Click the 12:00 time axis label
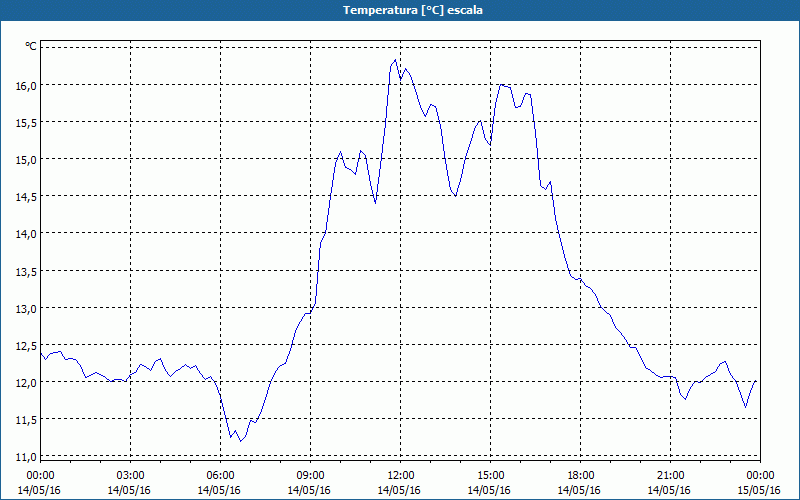The image size is (800, 500). click(401, 476)
